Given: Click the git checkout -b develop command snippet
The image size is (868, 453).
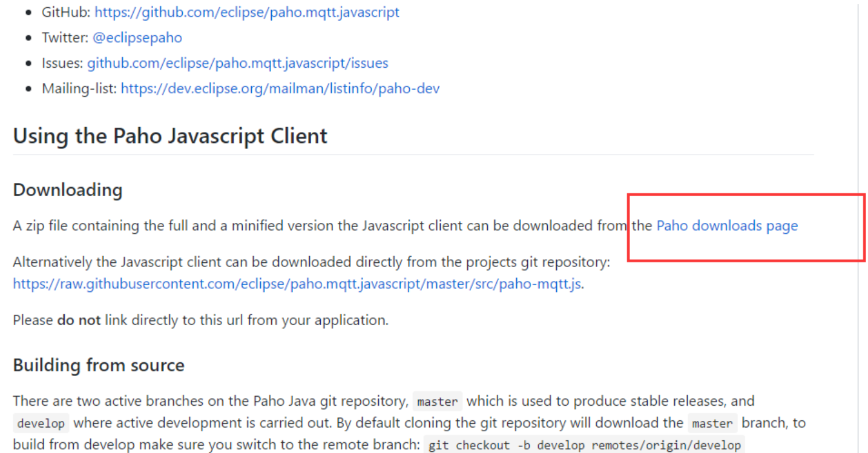Looking at the screenshot, I should 584,445.
